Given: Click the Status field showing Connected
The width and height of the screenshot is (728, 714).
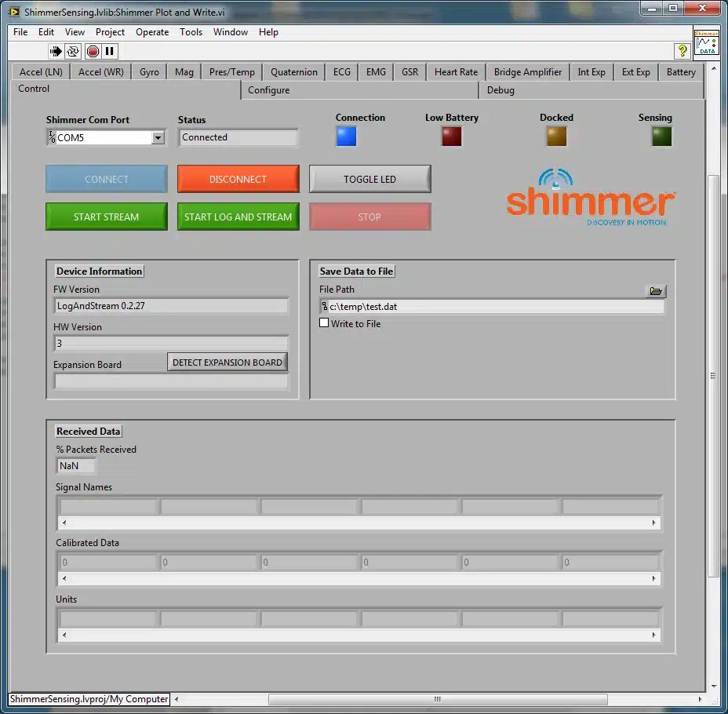Looking at the screenshot, I should [238, 137].
